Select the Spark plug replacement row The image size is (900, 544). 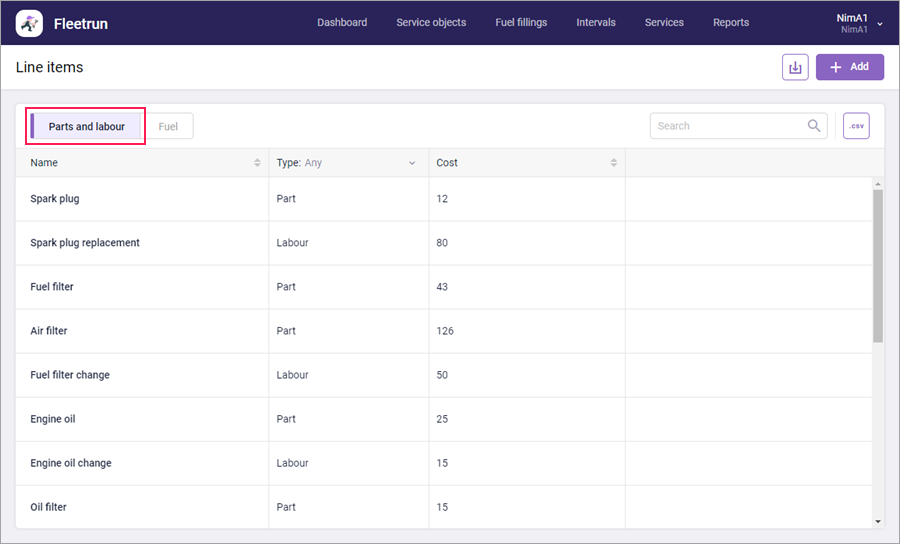[x=85, y=243]
